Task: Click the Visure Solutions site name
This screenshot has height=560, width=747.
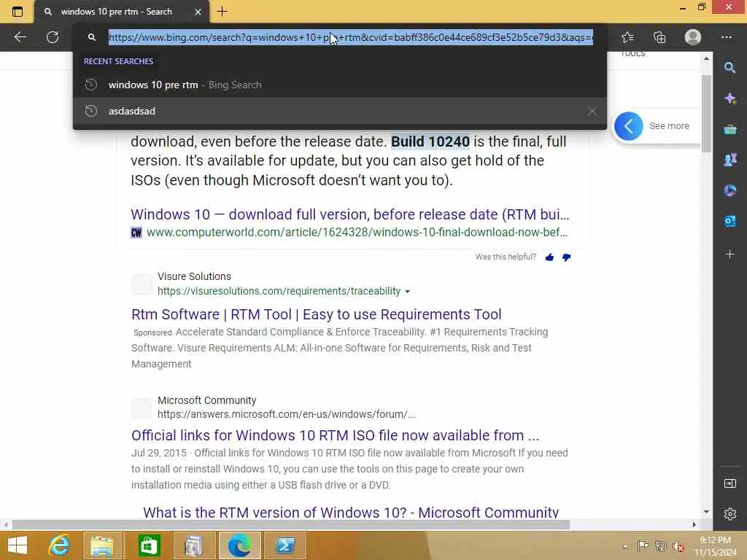Action: 194,276
